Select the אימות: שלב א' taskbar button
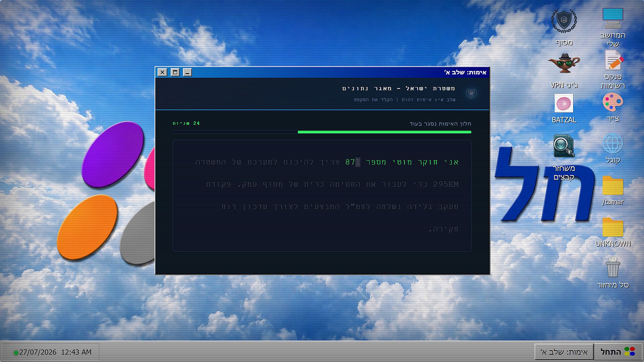This screenshot has width=644, height=362. [x=564, y=352]
